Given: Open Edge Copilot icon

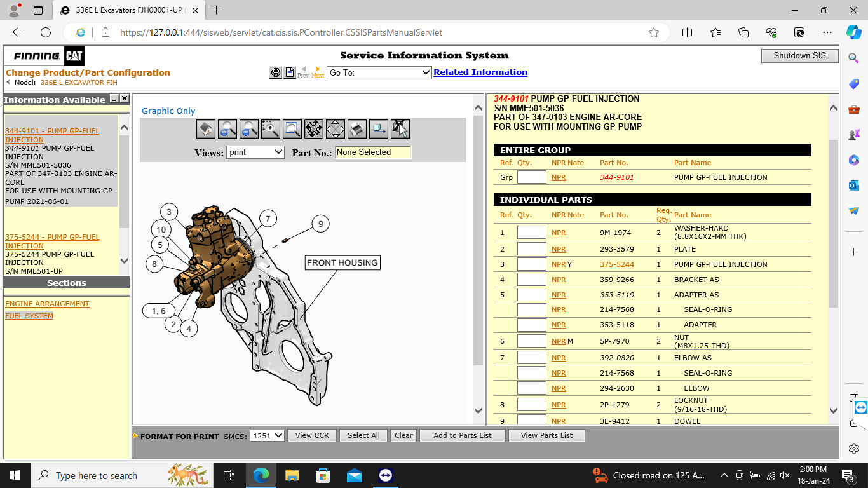Looking at the screenshot, I should (x=853, y=32).
